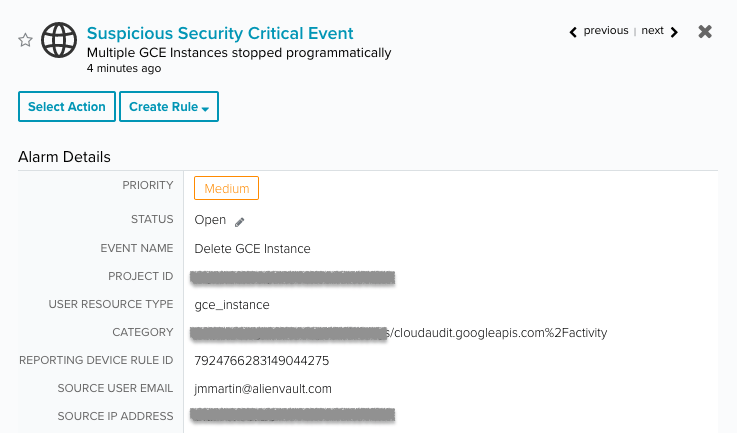
Task: Expand the Create Rule dropdown
Action: pyautogui.click(x=169, y=107)
